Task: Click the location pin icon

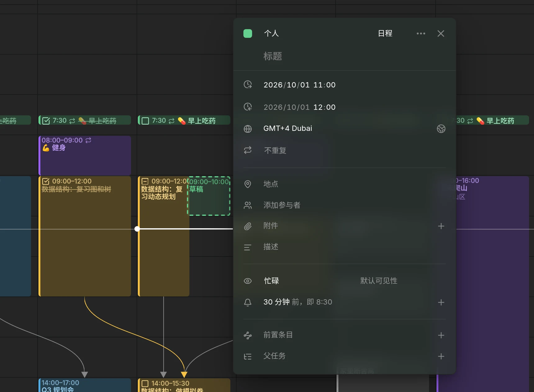Action: (248, 184)
